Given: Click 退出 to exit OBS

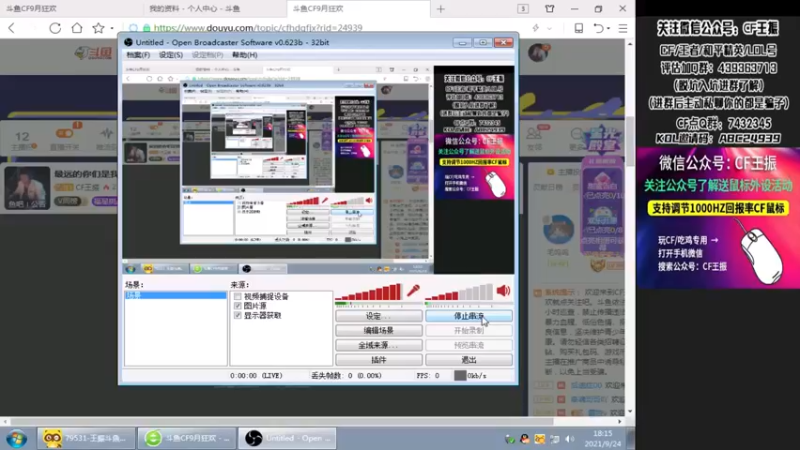Looking at the screenshot, I should (469, 360).
